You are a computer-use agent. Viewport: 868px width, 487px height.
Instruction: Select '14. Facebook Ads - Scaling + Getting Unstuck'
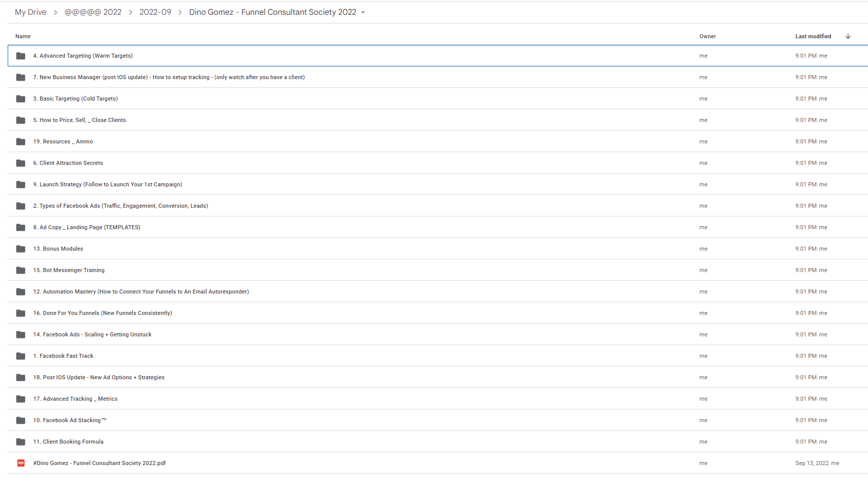(x=92, y=335)
